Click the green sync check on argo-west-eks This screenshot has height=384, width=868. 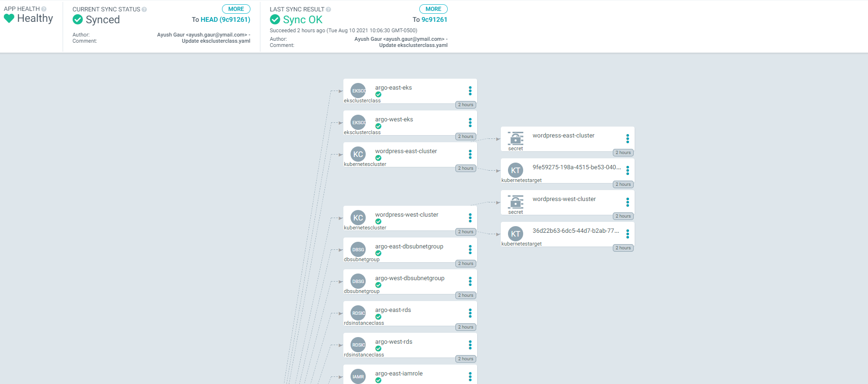pyautogui.click(x=378, y=126)
